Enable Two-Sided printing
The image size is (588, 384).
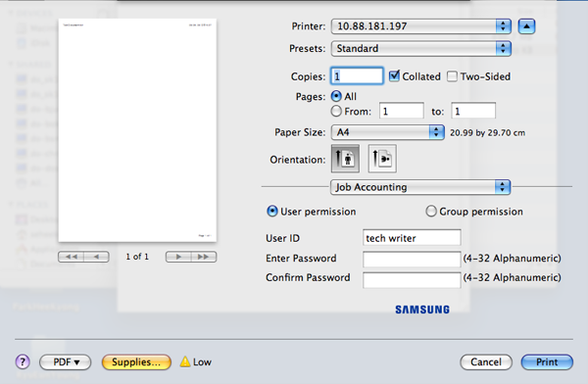click(x=452, y=76)
